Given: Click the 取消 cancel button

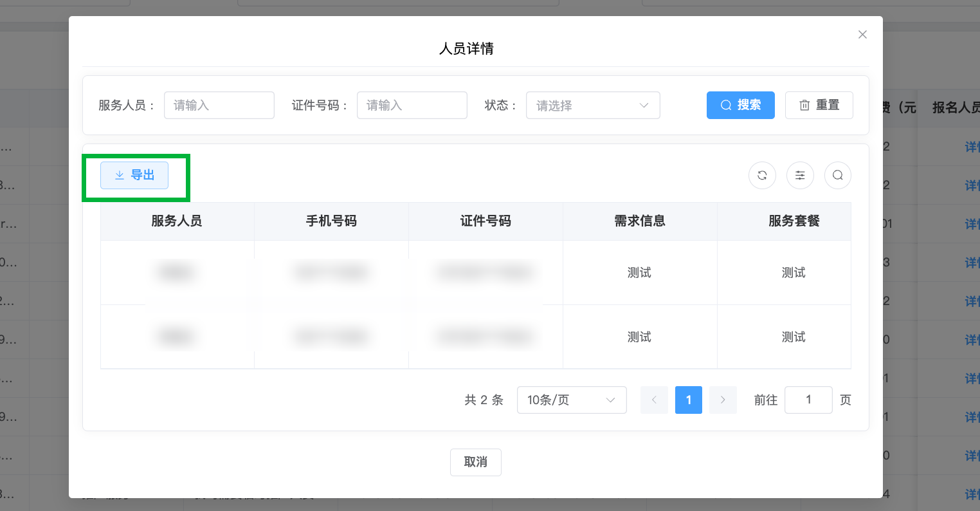Looking at the screenshot, I should click(475, 462).
